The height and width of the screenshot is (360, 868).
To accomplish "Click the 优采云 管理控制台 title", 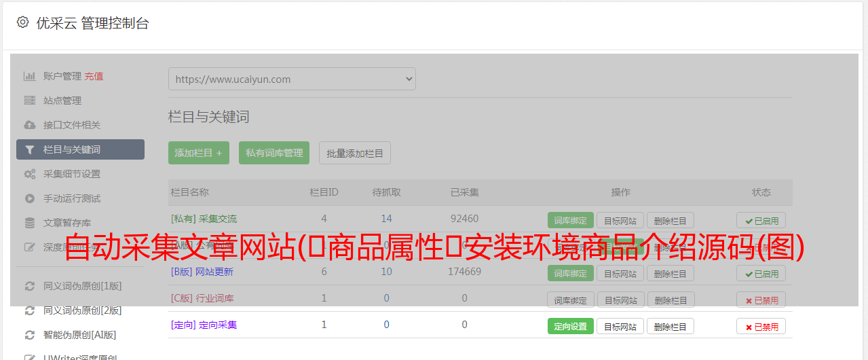I will click(93, 23).
